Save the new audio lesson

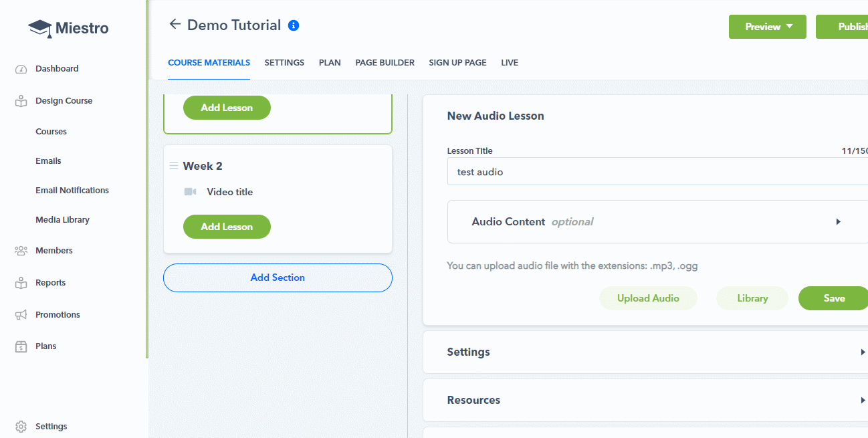(x=833, y=298)
